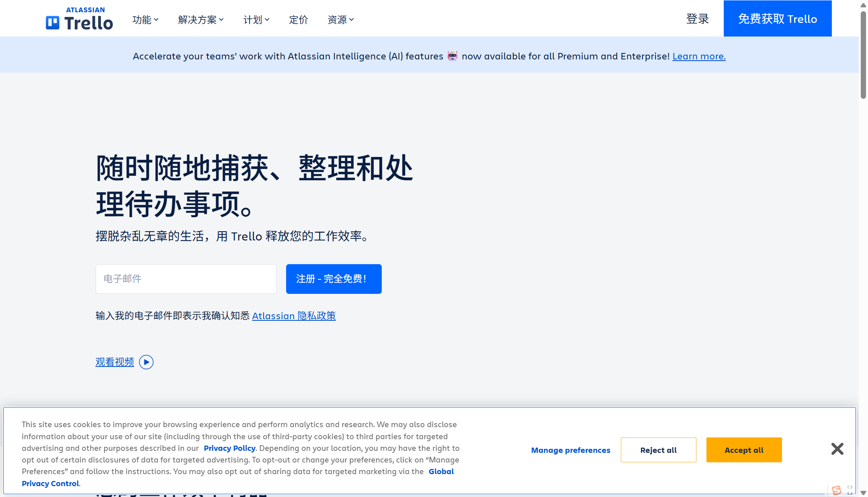This screenshot has height=497, width=868.
Task: Open the Learn more link in banner
Action: pos(699,56)
